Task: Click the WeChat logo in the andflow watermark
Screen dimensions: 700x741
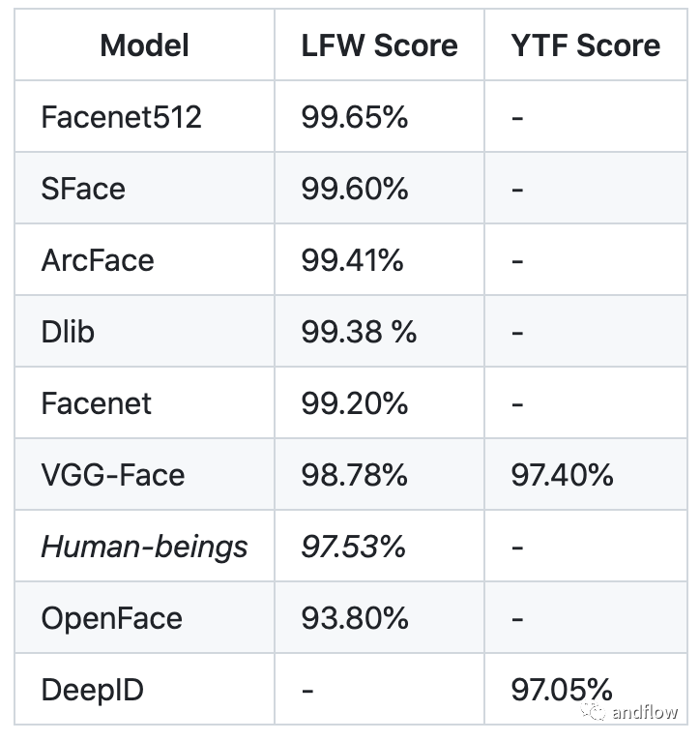Action: click(x=593, y=711)
